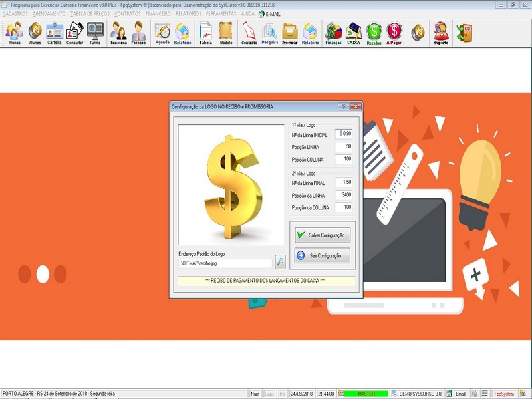Open the Alunos students people icon
The height and width of the screenshot is (399, 532).
pyautogui.click(x=14, y=33)
